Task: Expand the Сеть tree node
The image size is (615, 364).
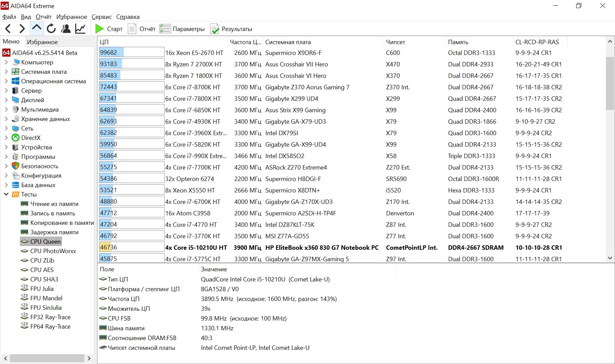Action: pyautogui.click(x=6, y=128)
